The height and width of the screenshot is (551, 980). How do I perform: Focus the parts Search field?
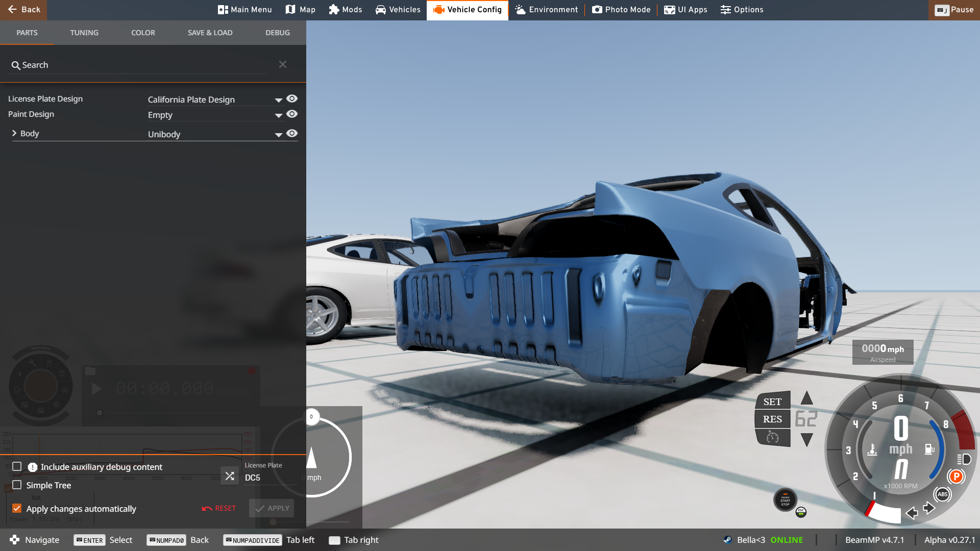(x=138, y=65)
